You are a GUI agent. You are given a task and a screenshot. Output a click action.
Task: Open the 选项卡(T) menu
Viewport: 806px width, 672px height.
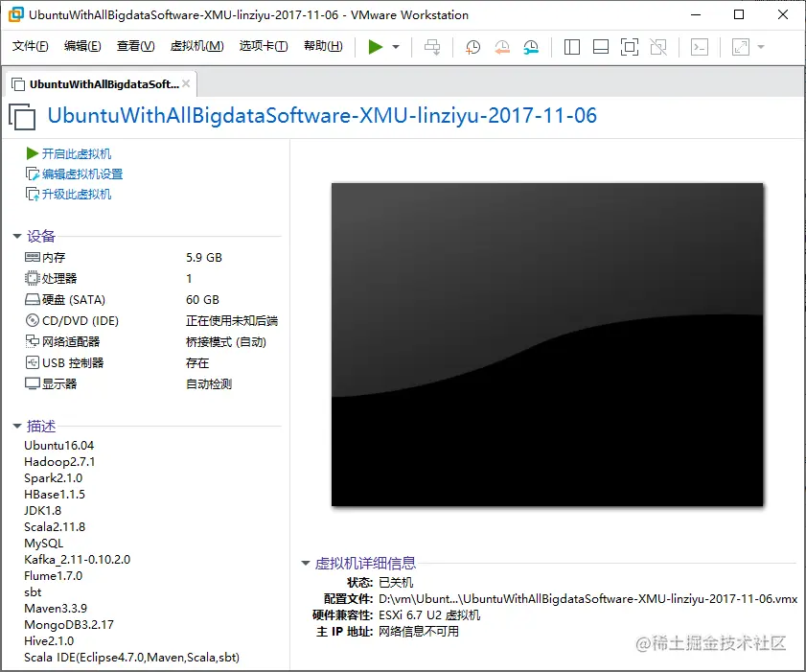point(264,46)
